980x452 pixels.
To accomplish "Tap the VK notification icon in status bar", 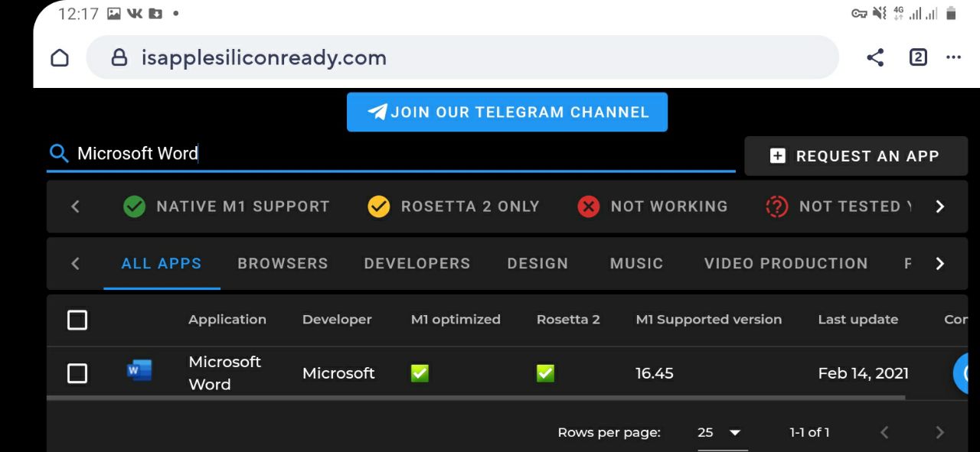I will (x=135, y=13).
